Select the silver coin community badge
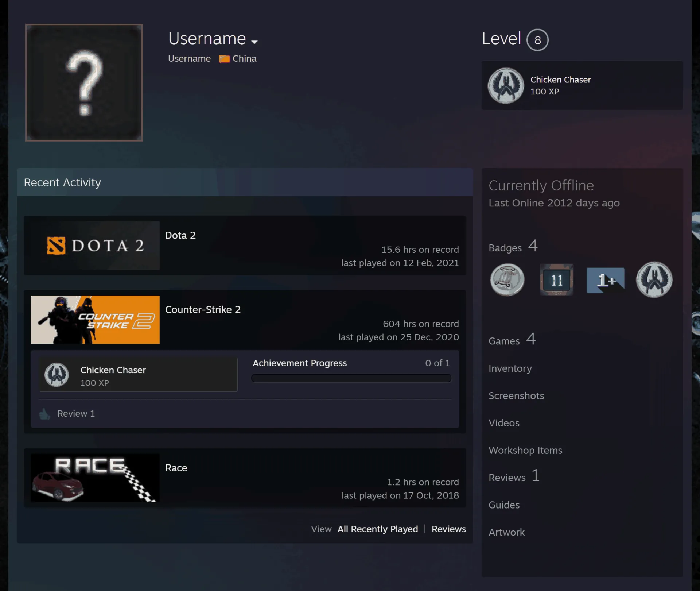This screenshot has height=591, width=700. [x=507, y=280]
